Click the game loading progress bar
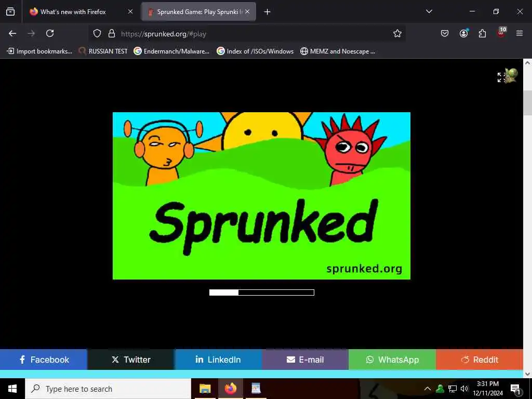This screenshot has height=399, width=532. [x=262, y=292]
